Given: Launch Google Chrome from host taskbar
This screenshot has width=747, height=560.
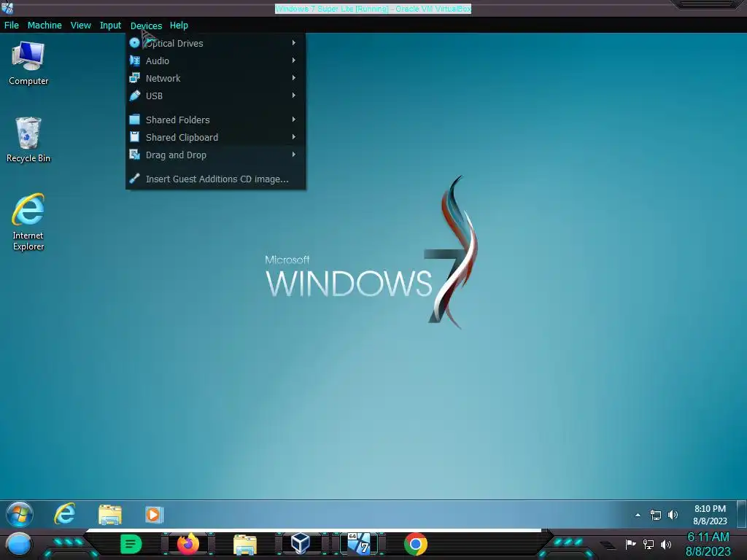Looking at the screenshot, I should [x=415, y=544].
